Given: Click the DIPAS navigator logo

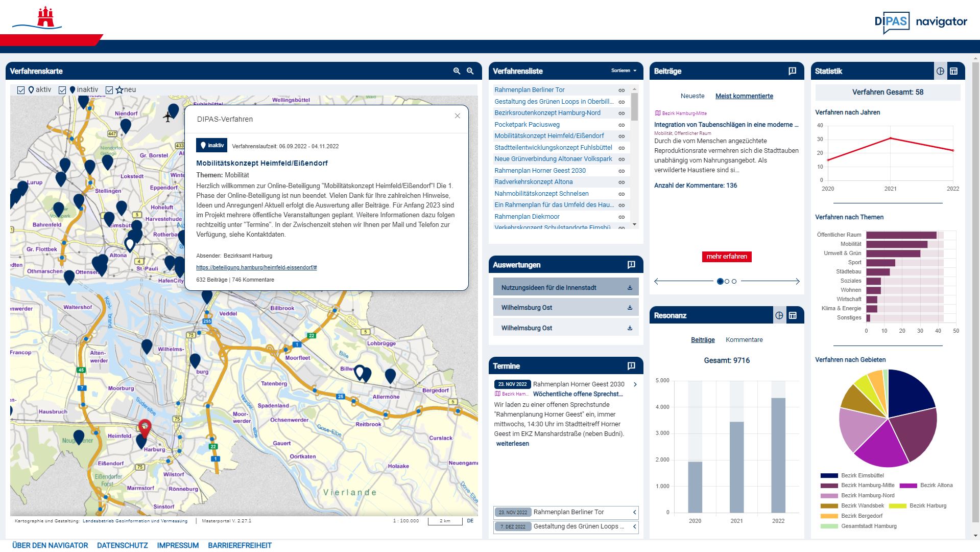Looking at the screenshot, I should 921,22.
